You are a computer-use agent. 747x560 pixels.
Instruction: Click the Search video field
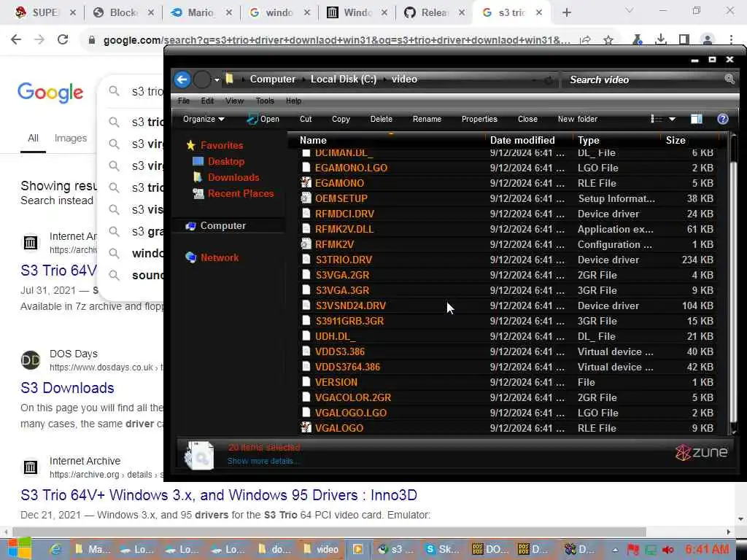[x=644, y=79]
